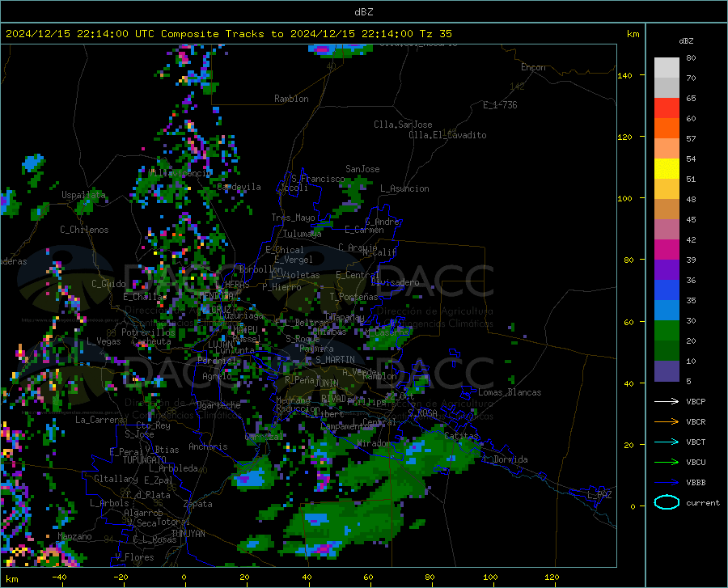Click the 'E_1-736' map label
The height and width of the screenshot is (588, 728).
pyautogui.click(x=500, y=105)
